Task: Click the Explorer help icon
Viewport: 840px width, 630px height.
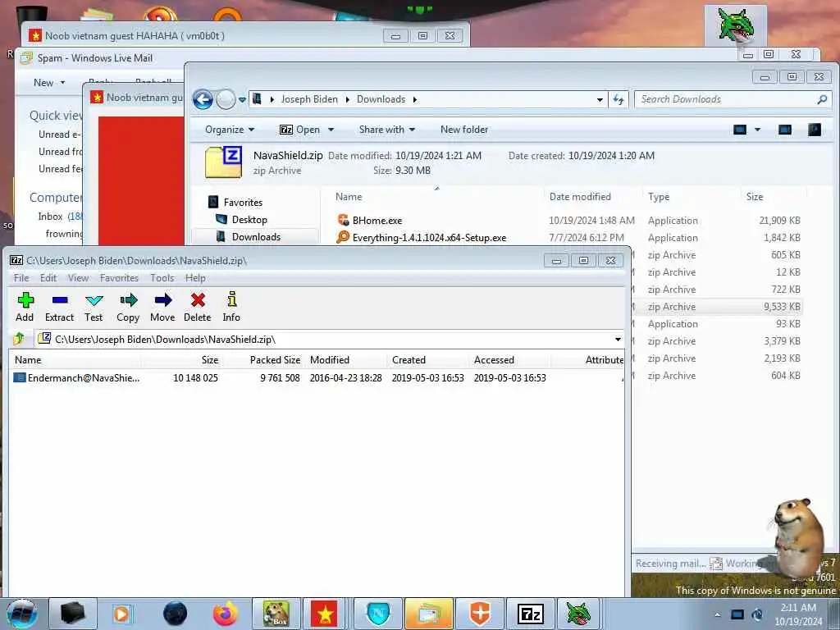Action: point(815,130)
